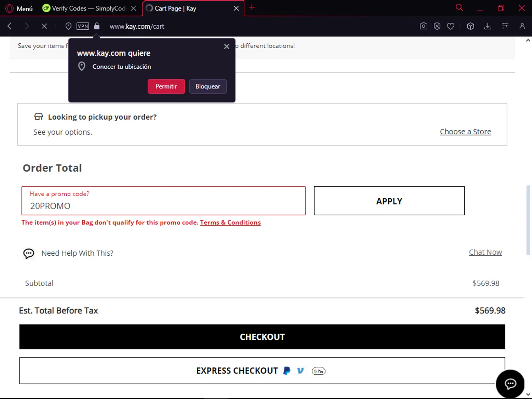Open the Chat Now link
The image size is (532, 399).
[485, 252]
